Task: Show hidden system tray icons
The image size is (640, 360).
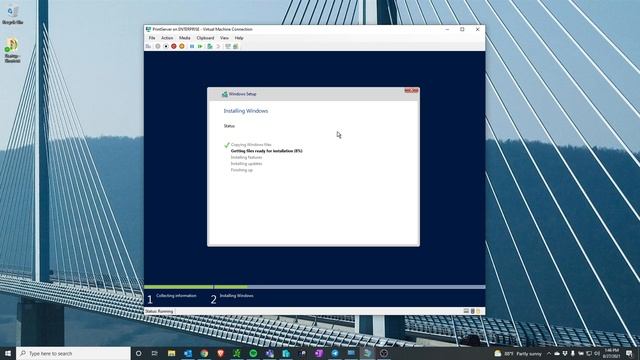Action: tap(549, 353)
